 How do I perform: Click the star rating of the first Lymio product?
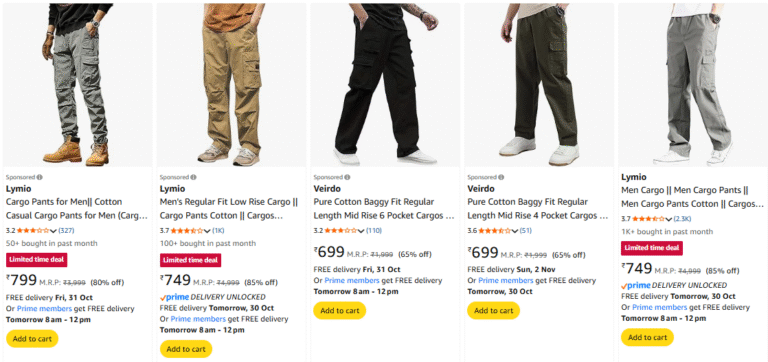pos(33,231)
